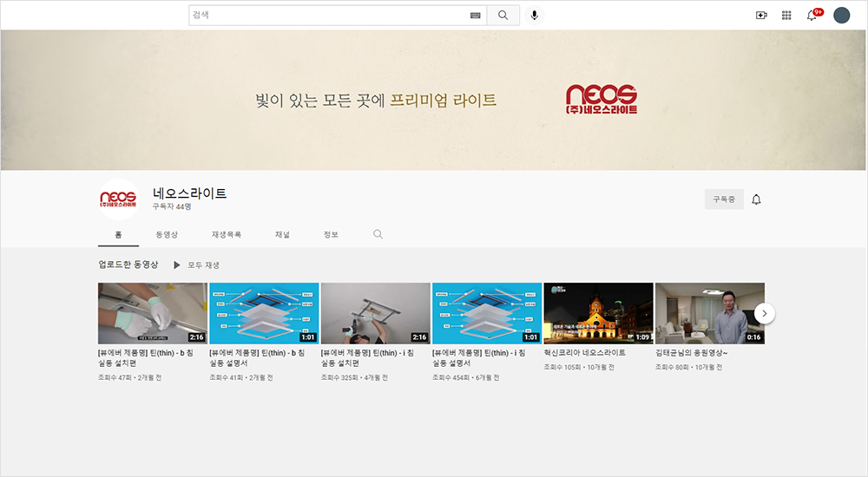Click the 모두 재생 play button

point(196,265)
